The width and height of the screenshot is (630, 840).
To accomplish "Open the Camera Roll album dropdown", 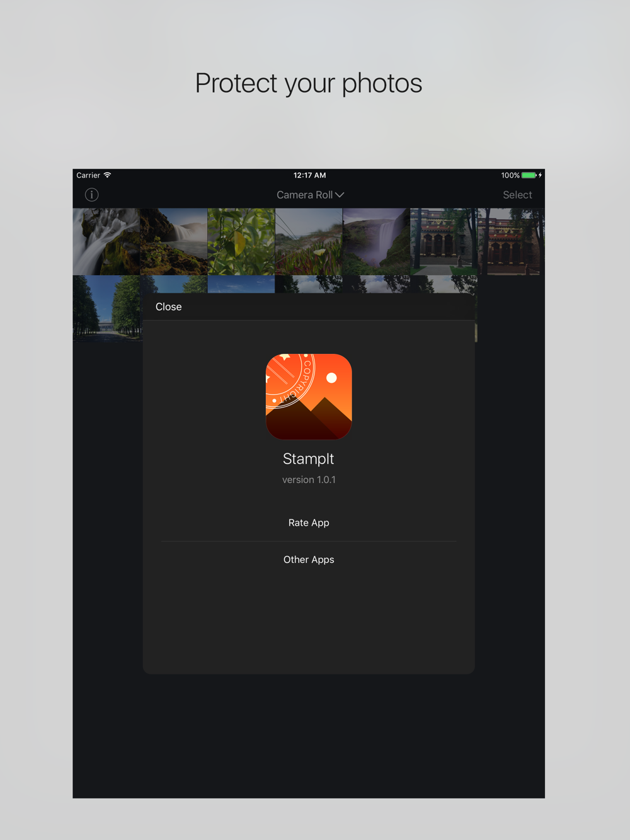I will (310, 195).
